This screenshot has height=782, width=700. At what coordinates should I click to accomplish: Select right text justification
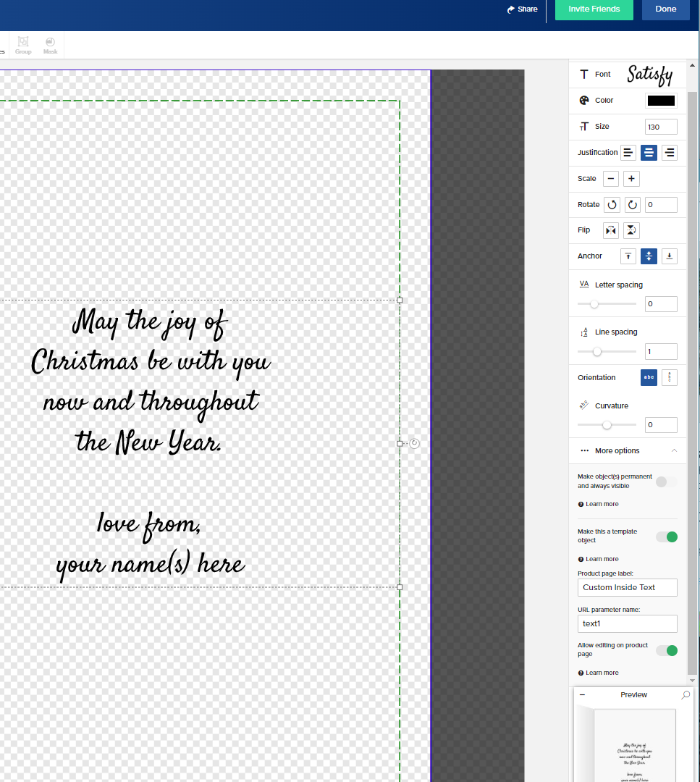click(x=670, y=153)
